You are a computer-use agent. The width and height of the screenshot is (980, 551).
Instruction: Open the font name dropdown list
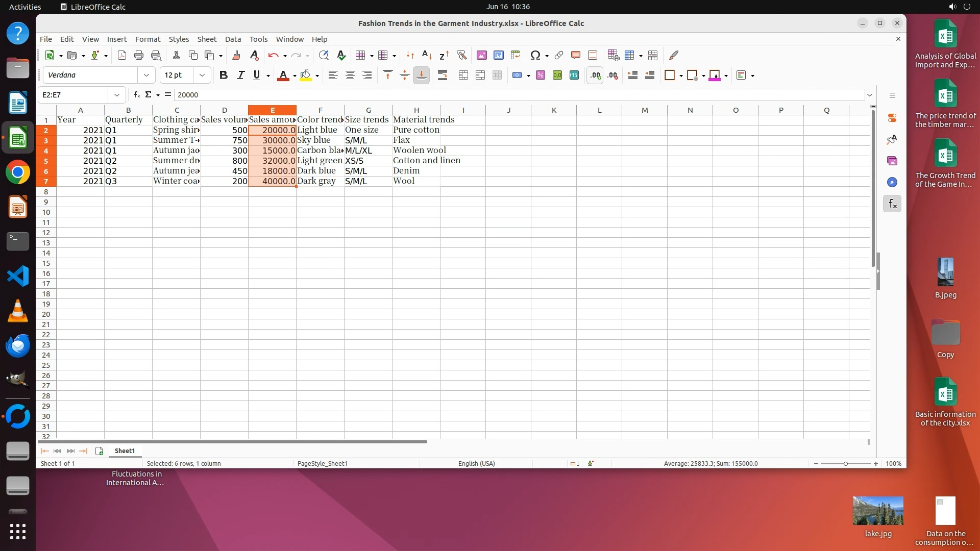(x=146, y=76)
